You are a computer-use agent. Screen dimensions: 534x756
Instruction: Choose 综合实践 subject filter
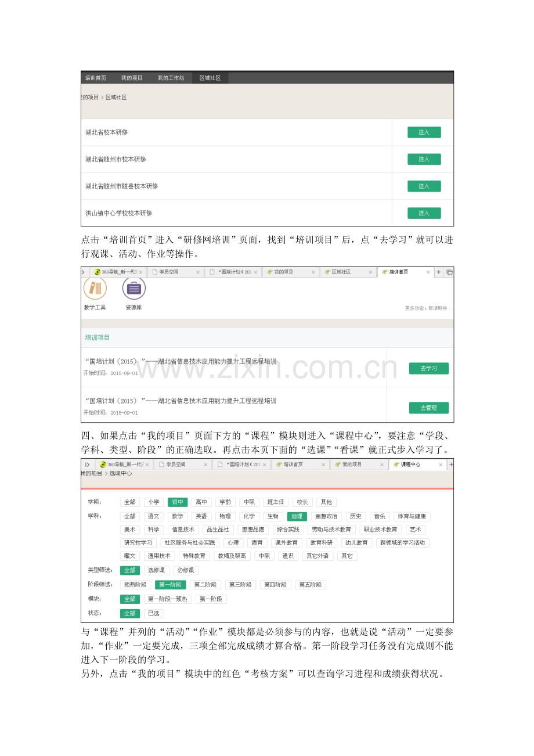point(288,530)
